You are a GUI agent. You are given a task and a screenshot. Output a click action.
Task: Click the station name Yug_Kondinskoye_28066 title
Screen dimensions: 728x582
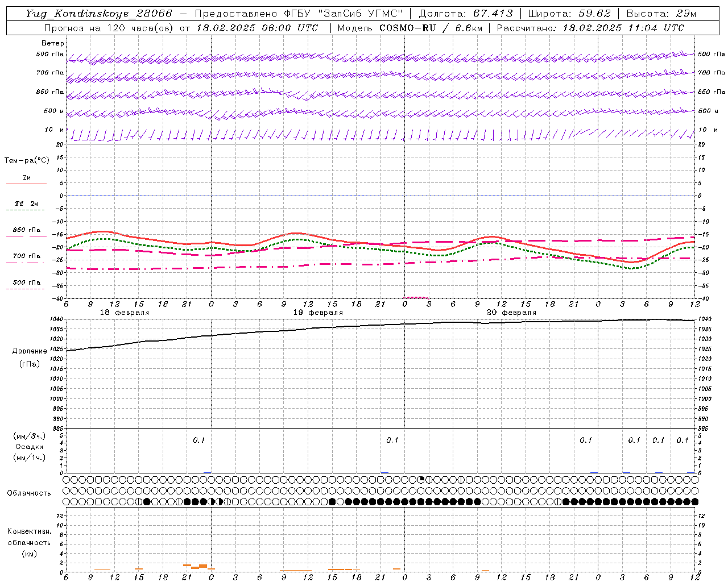[x=99, y=14]
